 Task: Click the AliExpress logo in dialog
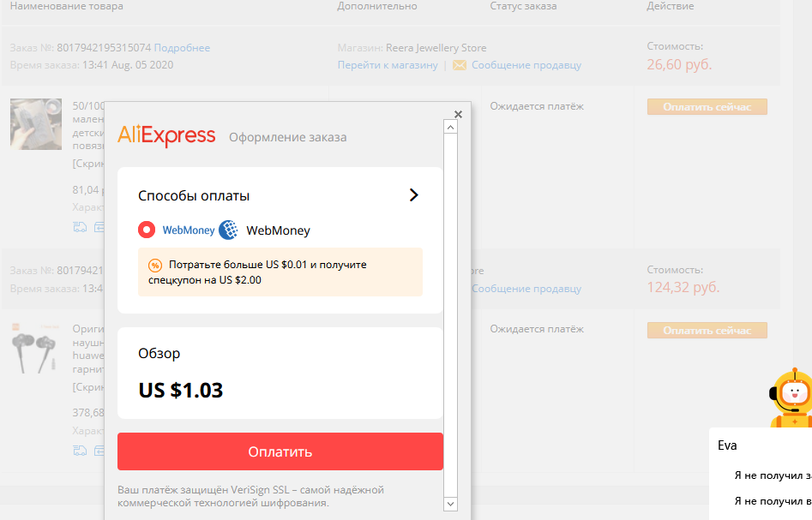point(166,136)
